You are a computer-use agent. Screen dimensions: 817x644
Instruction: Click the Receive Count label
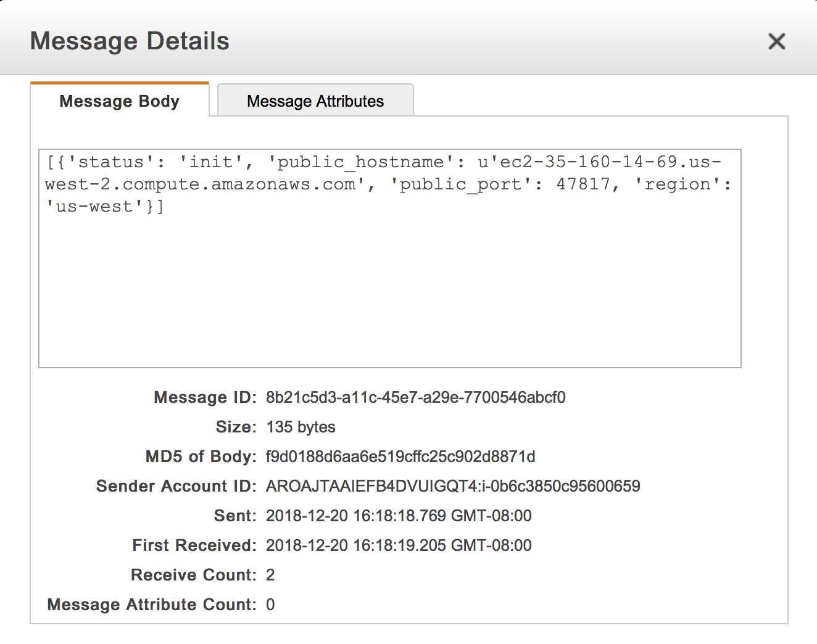click(193, 575)
